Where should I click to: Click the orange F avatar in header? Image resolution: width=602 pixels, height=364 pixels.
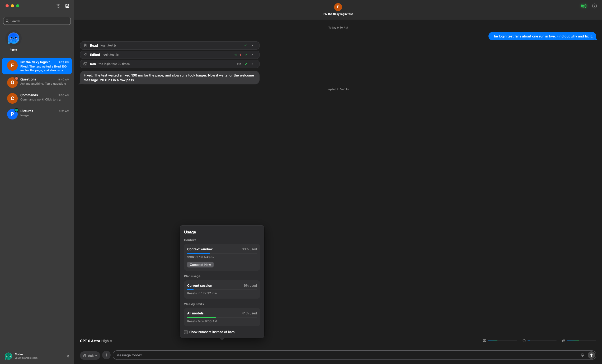338,7
